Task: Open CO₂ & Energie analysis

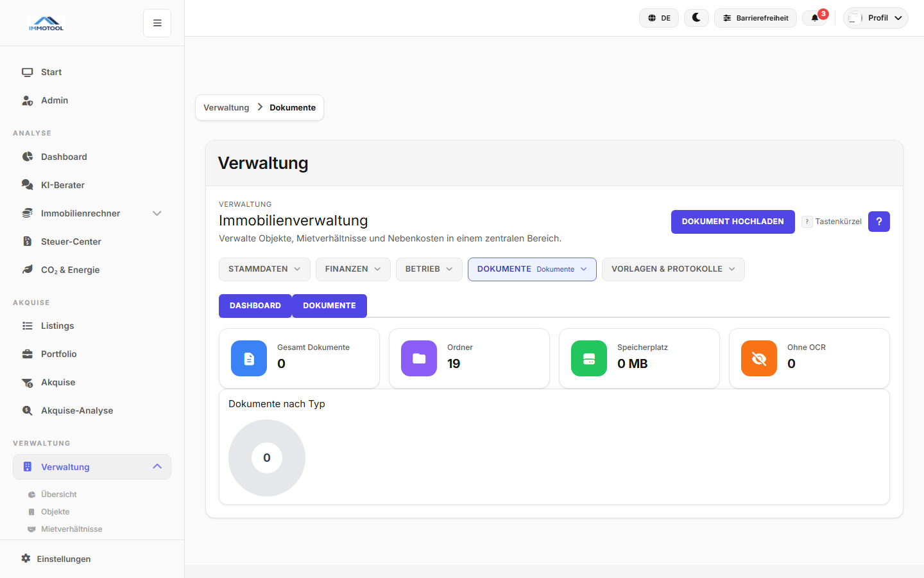Action: click(x=28, y=270)
